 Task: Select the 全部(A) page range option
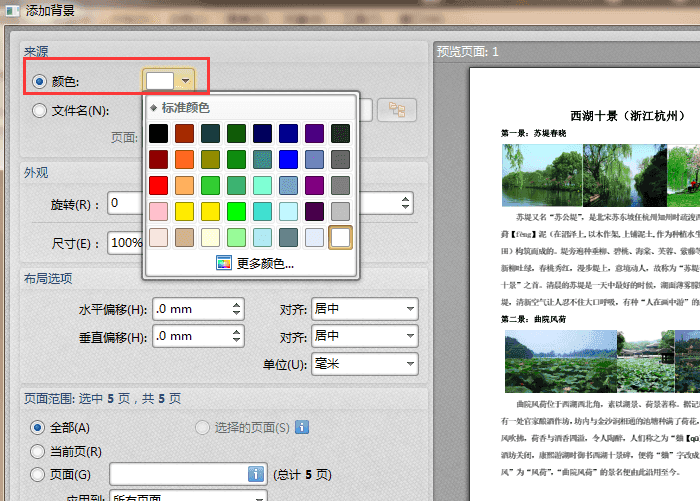[x=38, y=428]
